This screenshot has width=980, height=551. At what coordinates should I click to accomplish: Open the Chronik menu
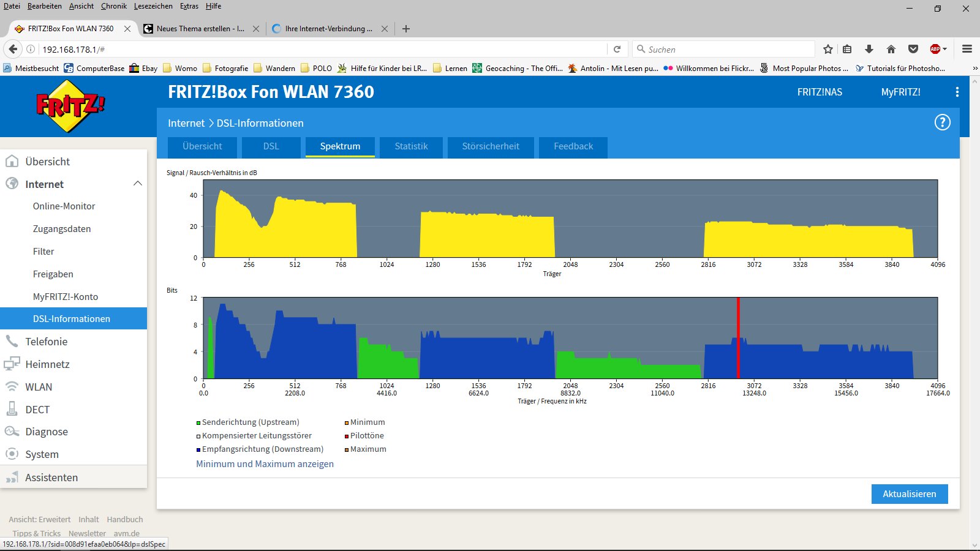coord(114,6)
